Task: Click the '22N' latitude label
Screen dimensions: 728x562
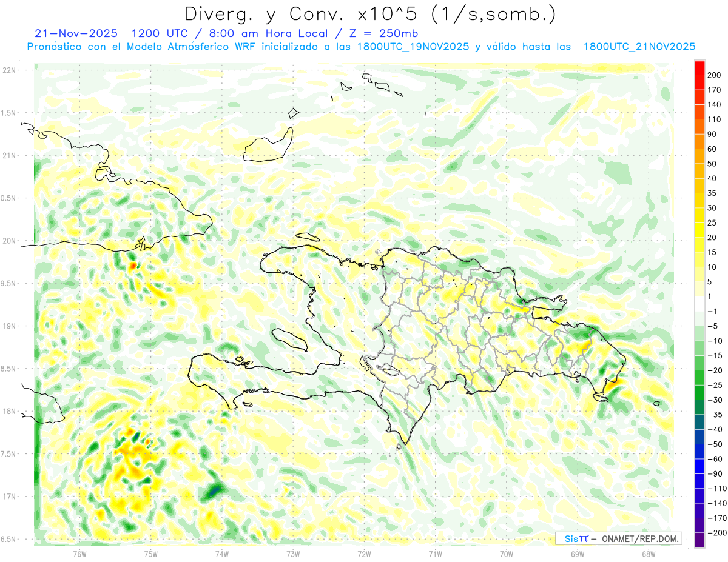Action: [8, 70]
